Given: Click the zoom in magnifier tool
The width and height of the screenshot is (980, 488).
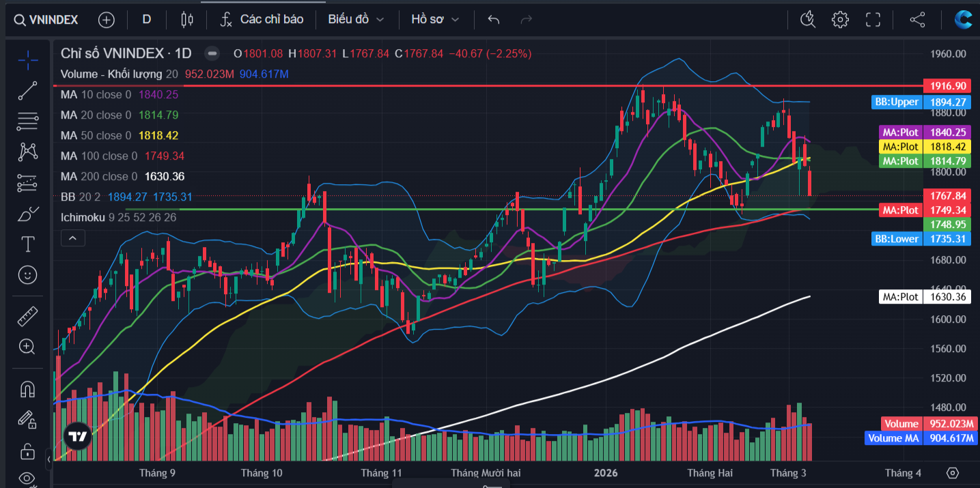Looking at the screenshot, I should click(27, 347).
